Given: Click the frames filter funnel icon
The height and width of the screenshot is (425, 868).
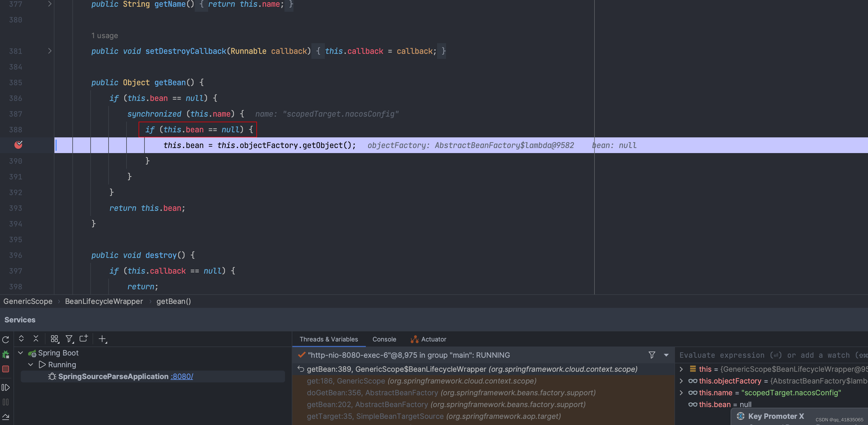Looking at the screenshot, I should point(652,355).
